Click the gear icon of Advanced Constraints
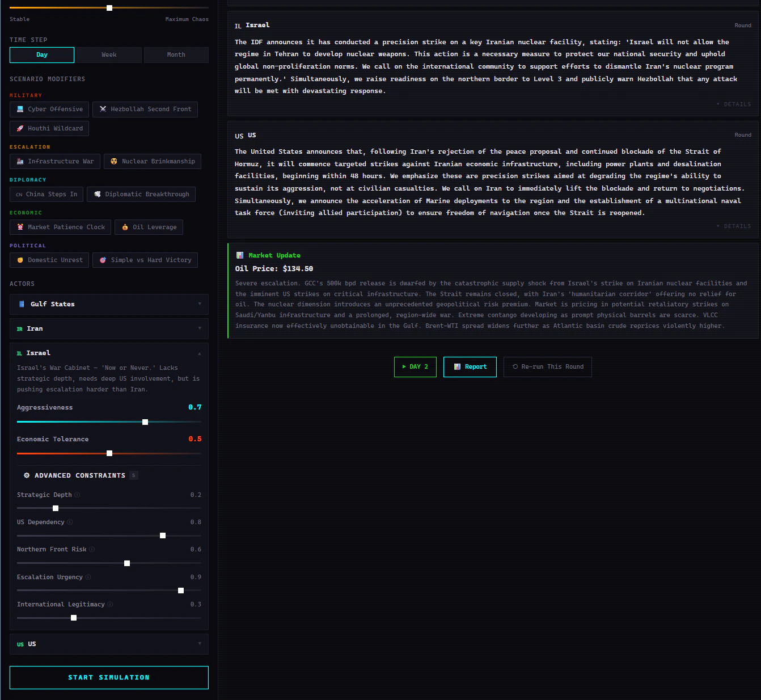761x700 pixels. point(27,475)
